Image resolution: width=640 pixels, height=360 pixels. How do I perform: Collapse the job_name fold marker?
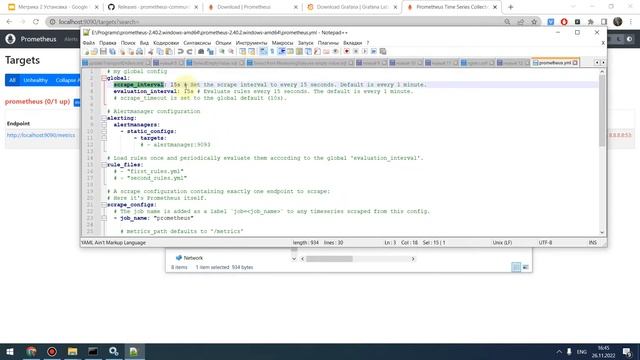(104, 218)
